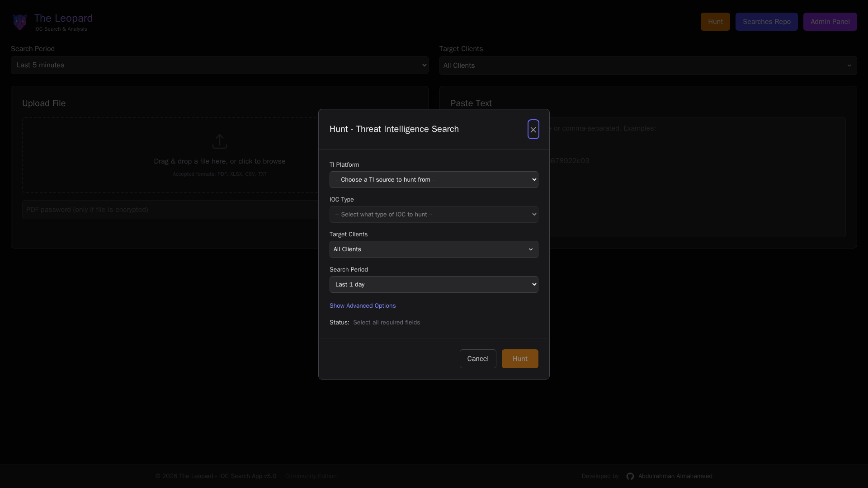
Task: Open the main Search Period dropdown
Action: 219,65
